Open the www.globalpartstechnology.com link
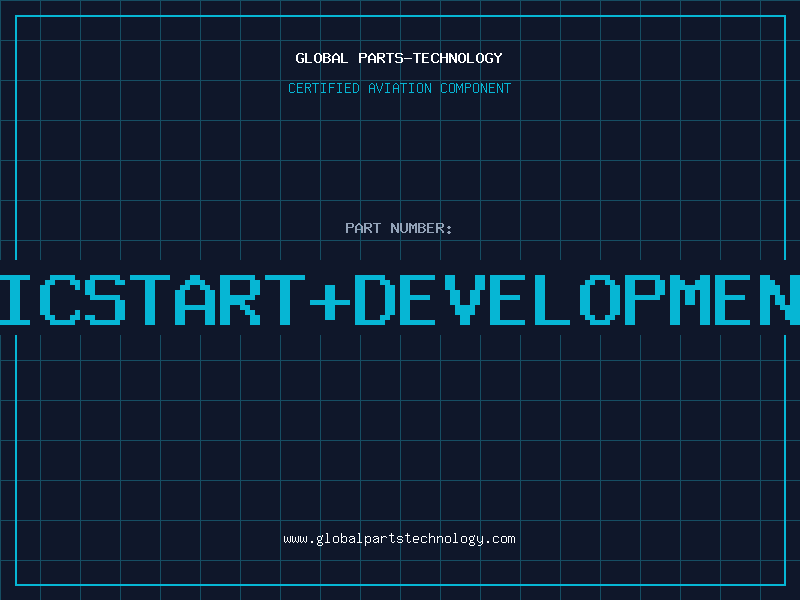Screen dimensions: 800x600 pos(399,539)
